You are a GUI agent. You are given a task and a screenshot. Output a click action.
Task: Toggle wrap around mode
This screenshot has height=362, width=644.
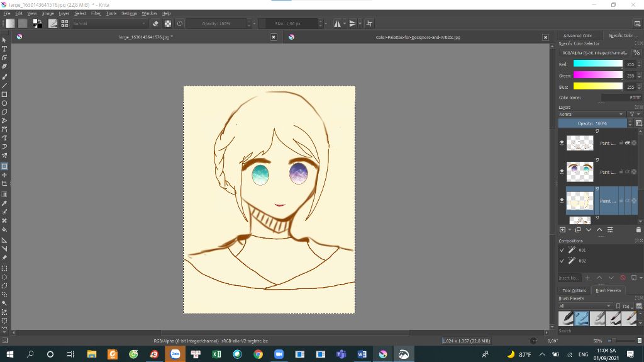click(369, 23)
